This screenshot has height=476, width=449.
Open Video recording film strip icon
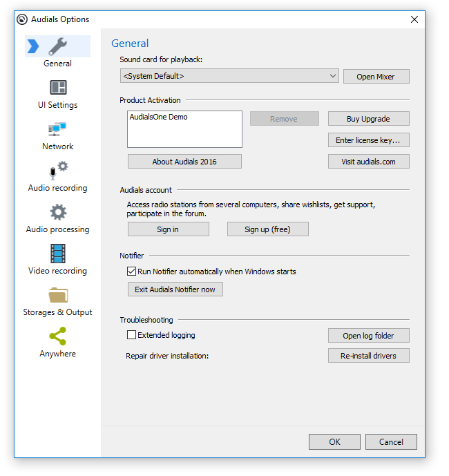(58, 254)
